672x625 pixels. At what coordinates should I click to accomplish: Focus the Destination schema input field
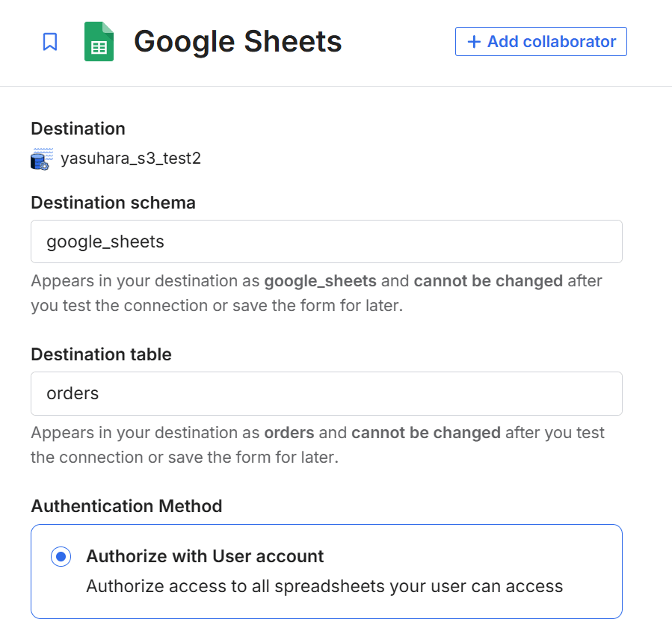327,241
